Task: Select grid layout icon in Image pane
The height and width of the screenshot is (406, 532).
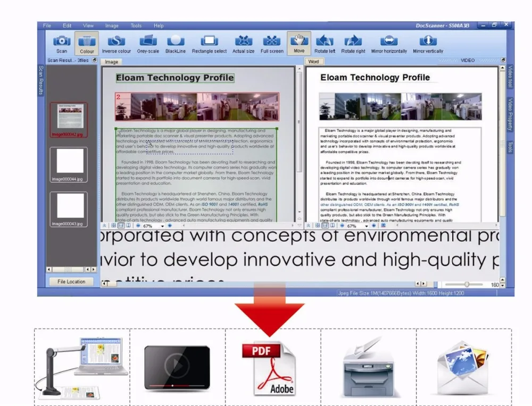Action: [114, 225]
